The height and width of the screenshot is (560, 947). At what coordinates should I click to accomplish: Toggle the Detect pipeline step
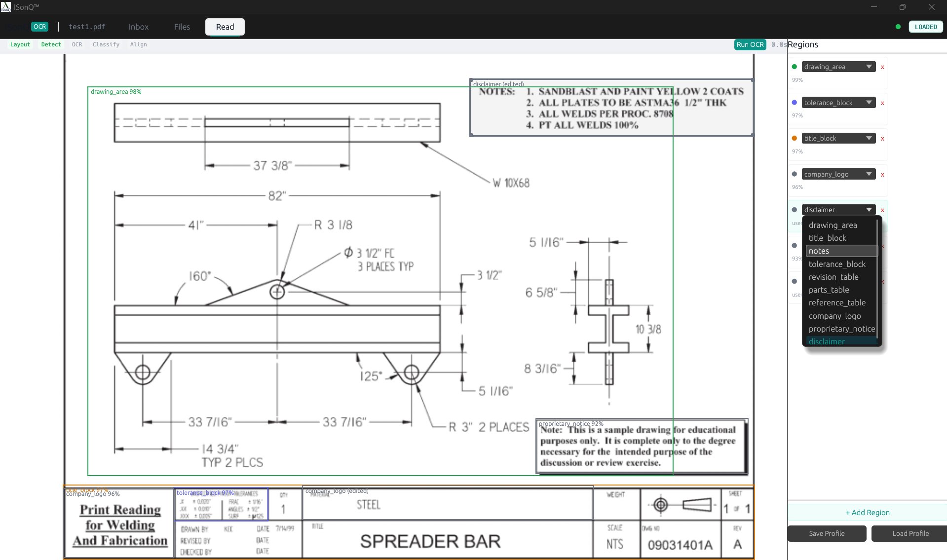pyautogui.click(x=51, y=44)
